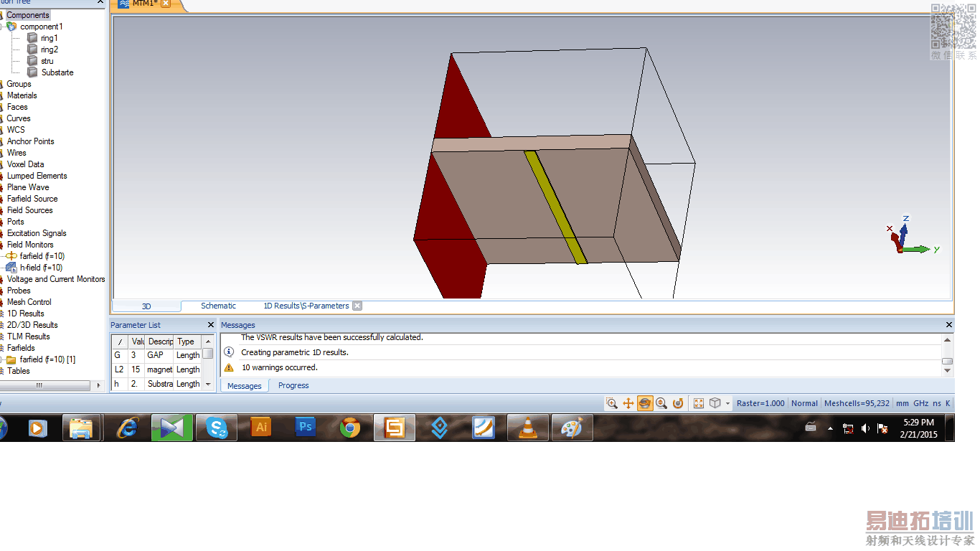Select the h-field (f=10) monitor icon
The height and width of the screenshot is (551, 980).
point(11,268)
